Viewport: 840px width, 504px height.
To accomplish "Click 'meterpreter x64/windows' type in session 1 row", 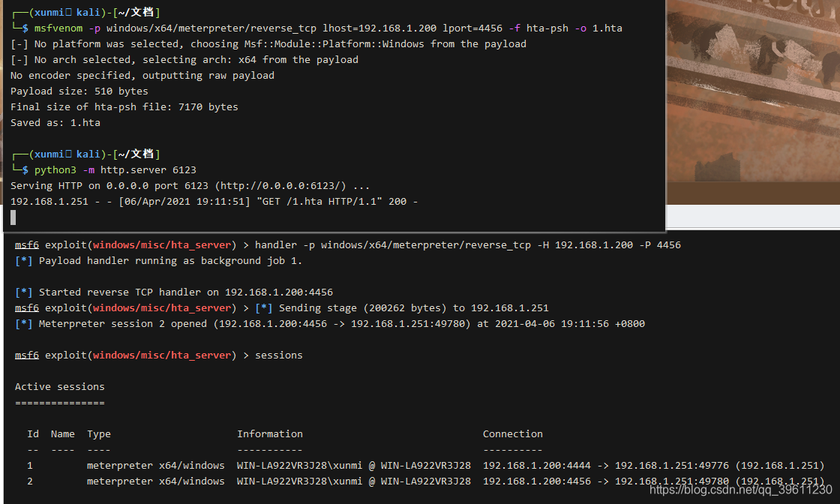I will coord(156,466).
